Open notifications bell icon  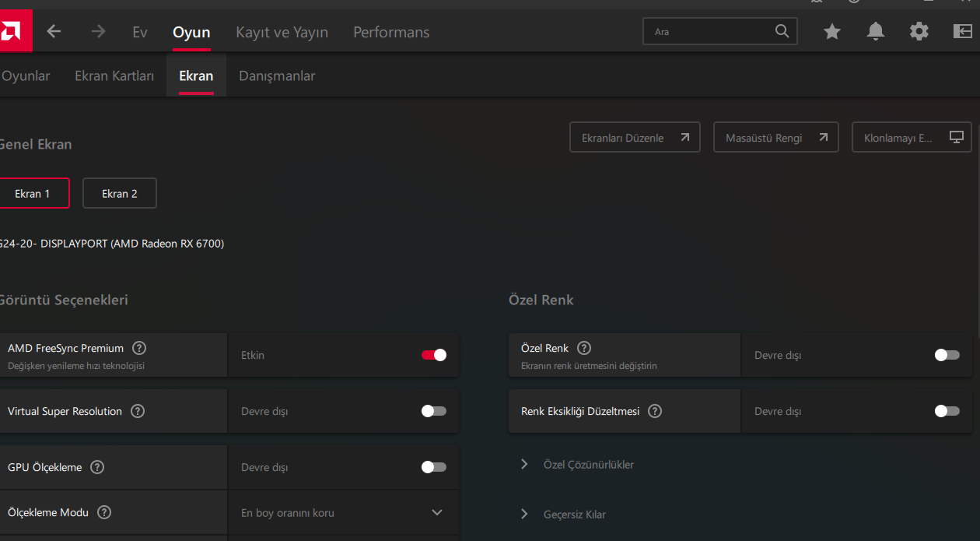[x=876, y=31]
